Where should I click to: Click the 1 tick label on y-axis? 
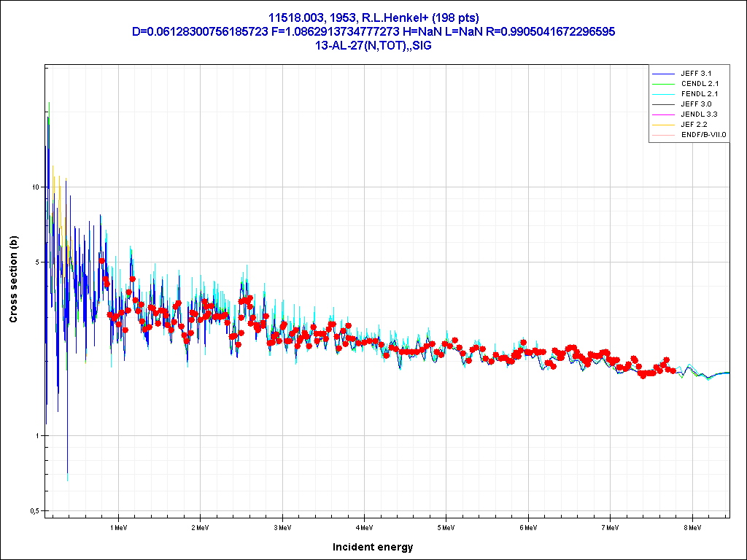pos(36,436)
